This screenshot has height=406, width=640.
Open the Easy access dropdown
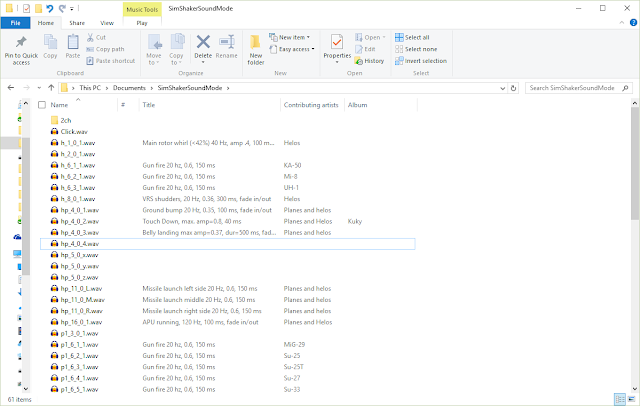pos(292,49)
